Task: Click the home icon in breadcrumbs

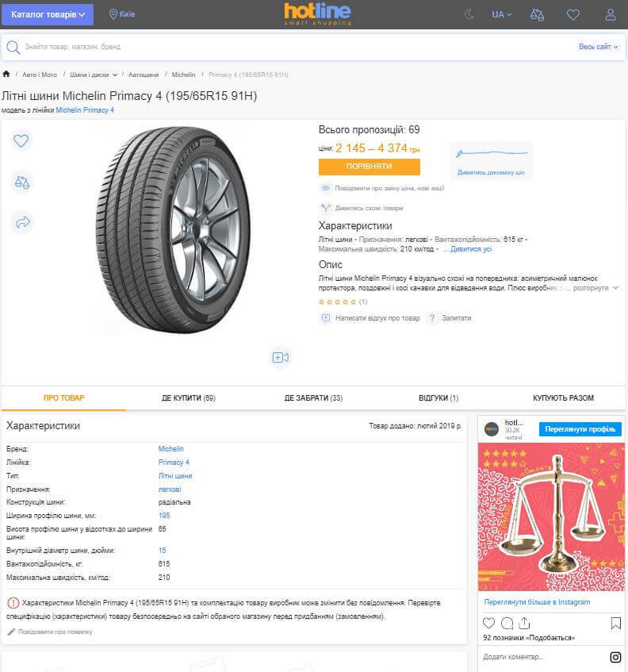Action: (x=7, y=75)
